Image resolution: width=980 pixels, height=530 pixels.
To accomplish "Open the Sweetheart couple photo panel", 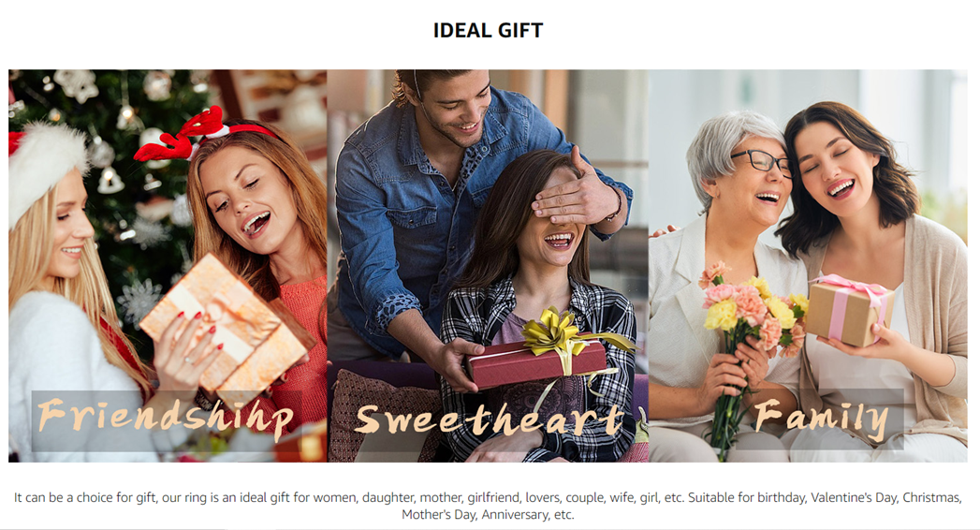I will pyautogui.click(x=488, y=266).
